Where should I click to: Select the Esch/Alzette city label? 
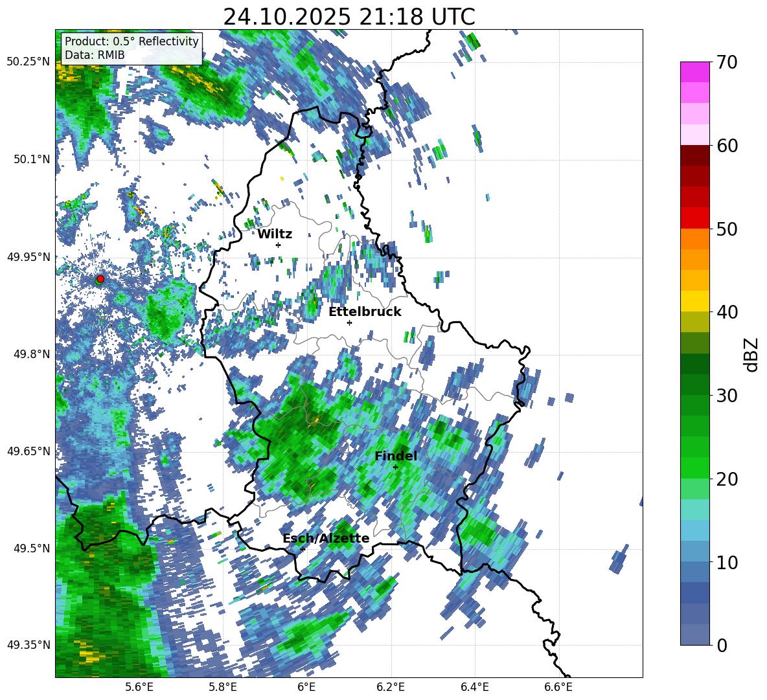tap(326, 539)
